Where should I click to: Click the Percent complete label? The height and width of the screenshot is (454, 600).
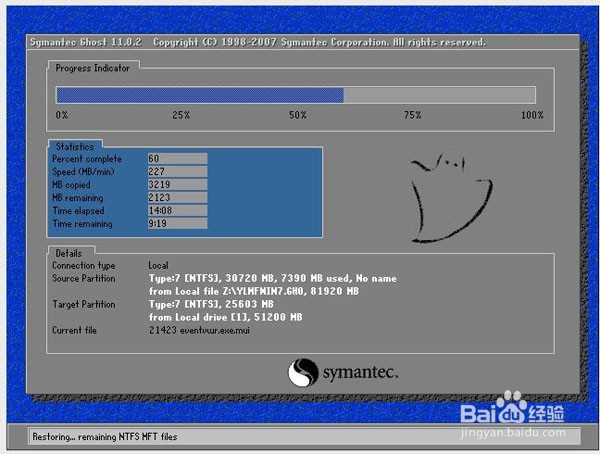[87, 159]
